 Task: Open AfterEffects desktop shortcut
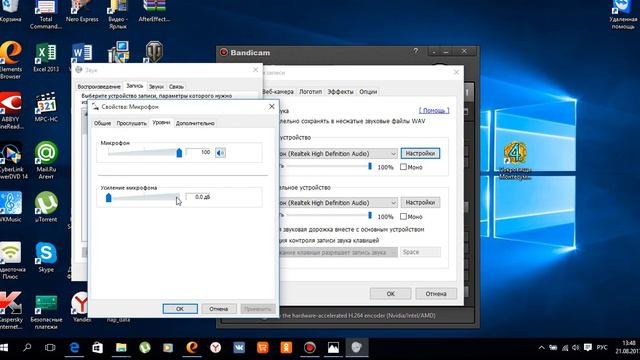(154, 12)
